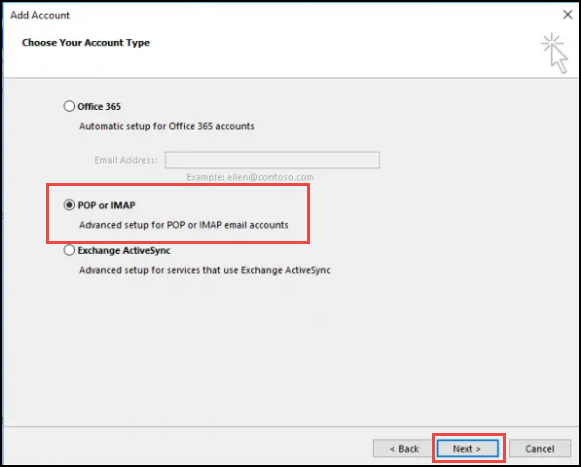
Task: Click the POP or IMAP option label
Action: tap(106, 205)
